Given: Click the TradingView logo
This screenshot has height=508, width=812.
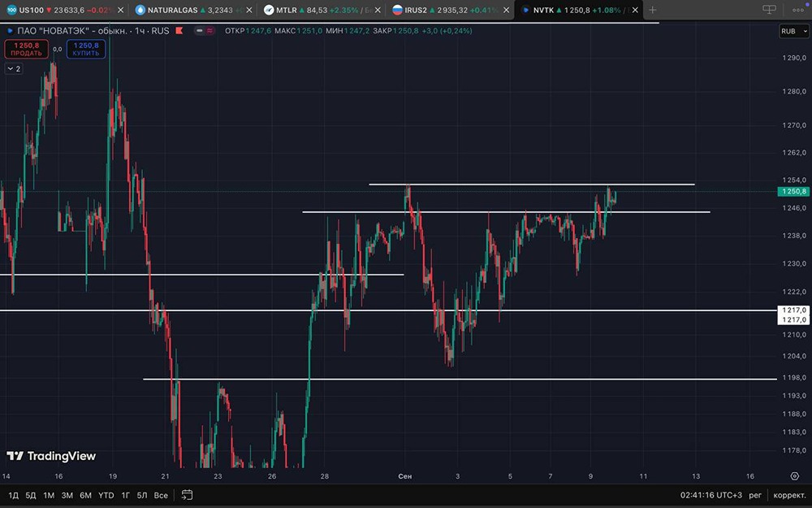Looking at the screenshot, I should (51, 456).
